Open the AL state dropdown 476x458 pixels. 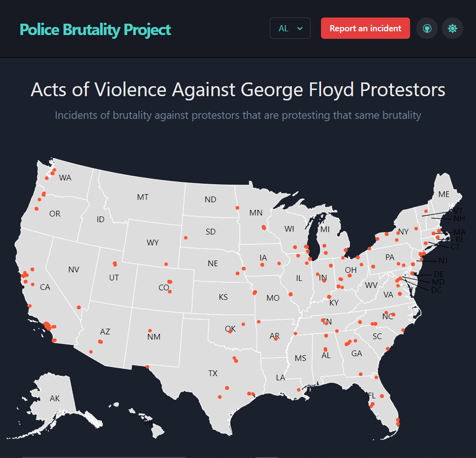pos(290,28)
